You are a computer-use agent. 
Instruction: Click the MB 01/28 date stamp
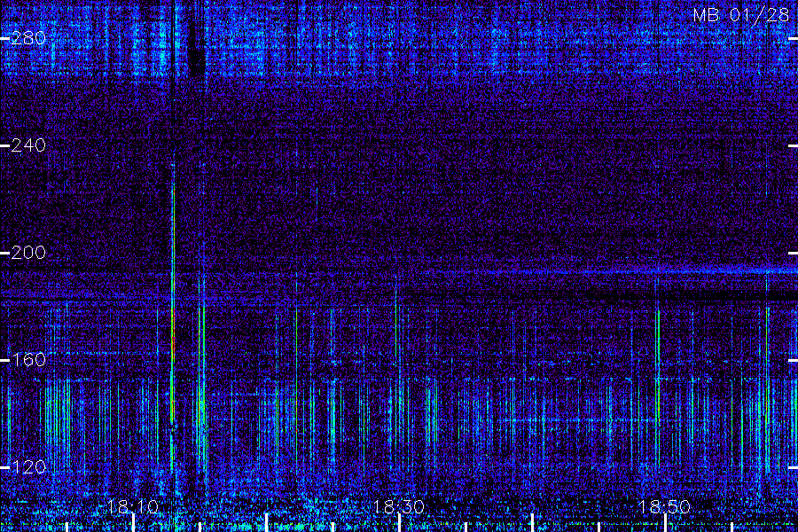click(741, 15)
